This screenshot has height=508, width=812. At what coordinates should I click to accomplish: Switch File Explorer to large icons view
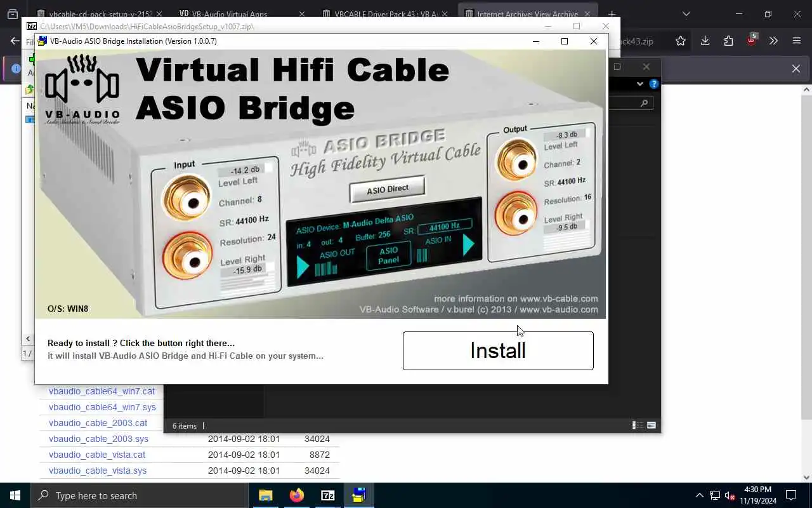coord(651,425)
